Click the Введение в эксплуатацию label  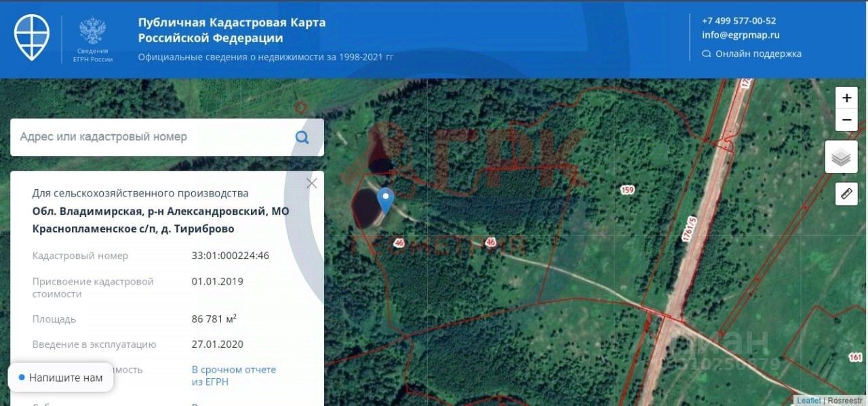tap(94, 344)
